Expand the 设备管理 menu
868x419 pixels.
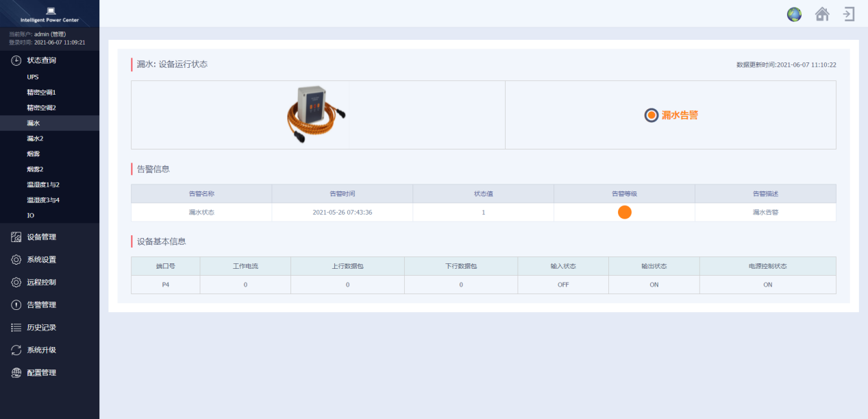41,237
